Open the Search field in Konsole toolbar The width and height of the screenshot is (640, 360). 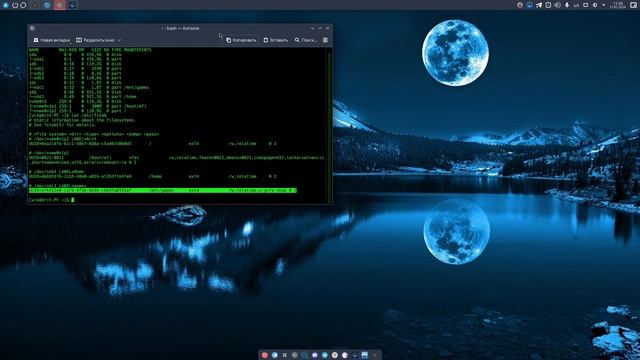click(x=306, y=40)
